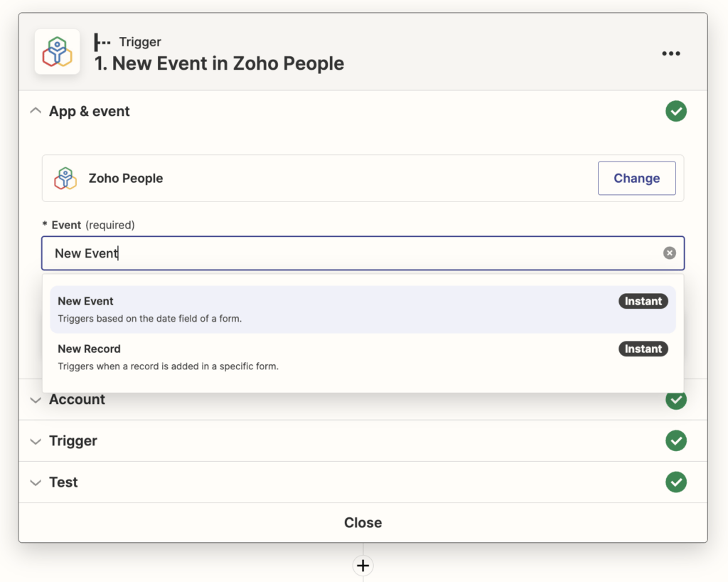Select the New Event trigger option
Screen dimensions: 728x582
(363, 309)
